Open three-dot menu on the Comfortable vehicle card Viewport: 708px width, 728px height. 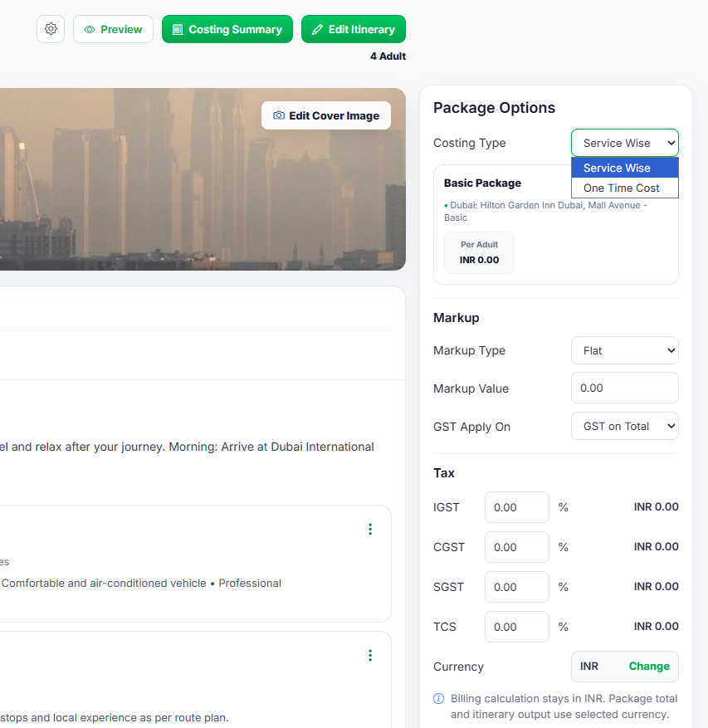370,530
